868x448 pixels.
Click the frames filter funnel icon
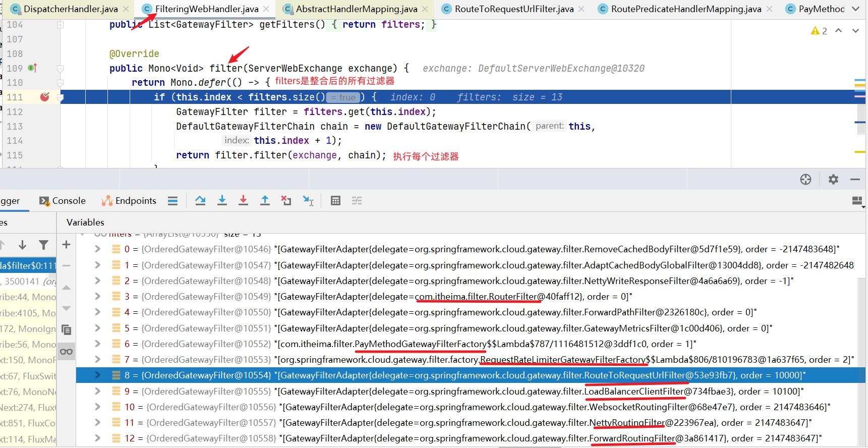(44, 245)
